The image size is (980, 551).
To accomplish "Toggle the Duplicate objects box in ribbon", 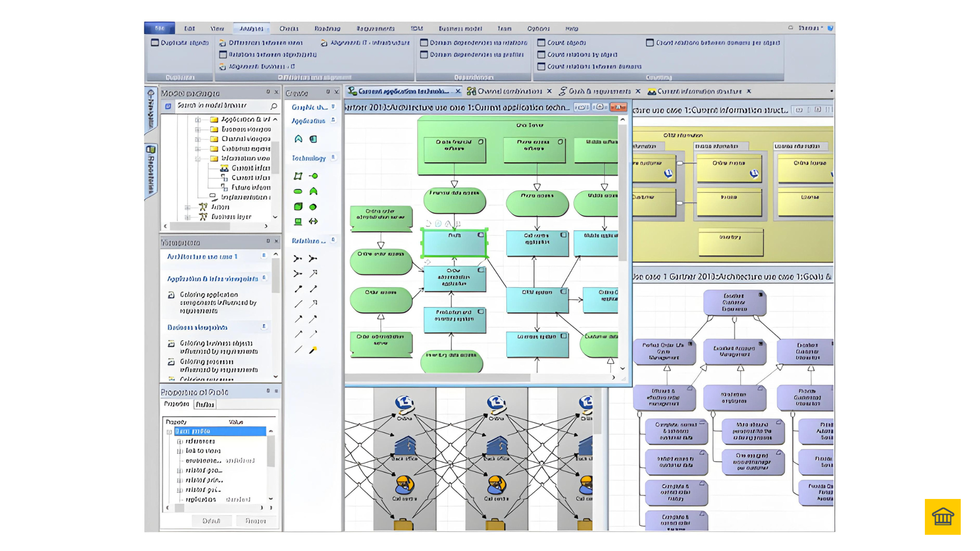I will pyautogui.click(x=155, y=43).
